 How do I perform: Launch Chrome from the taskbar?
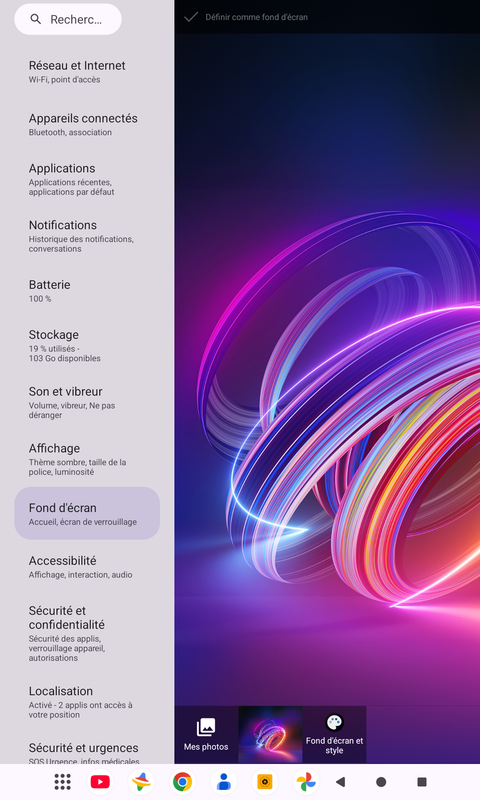[x=183, y=782]
